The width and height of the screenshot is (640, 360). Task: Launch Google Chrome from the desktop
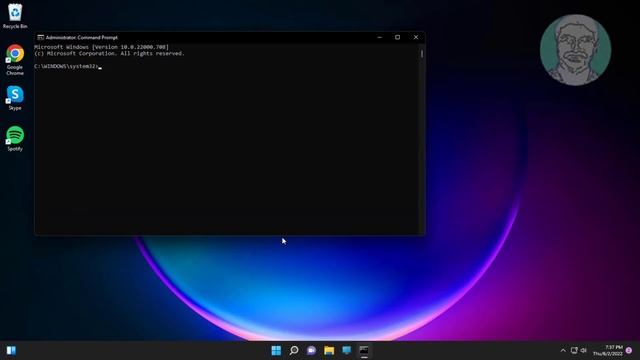coord(15,60)
